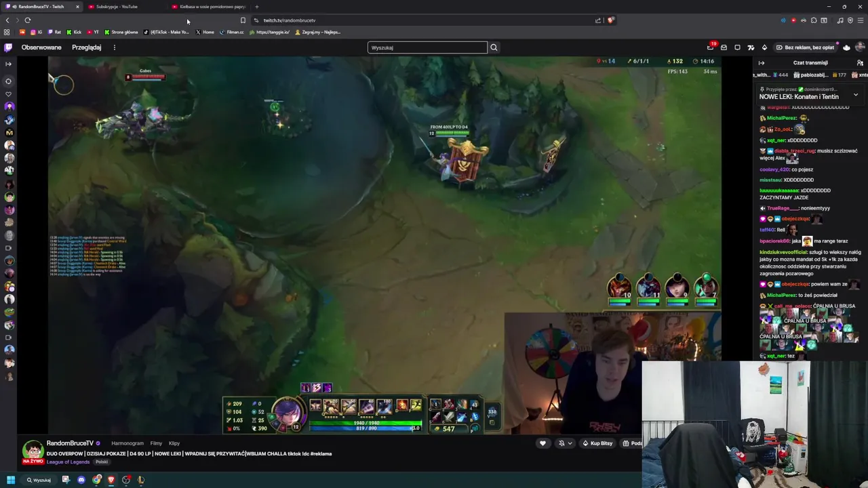Click RandomBruceTV channel name

[x=70, y=443]
